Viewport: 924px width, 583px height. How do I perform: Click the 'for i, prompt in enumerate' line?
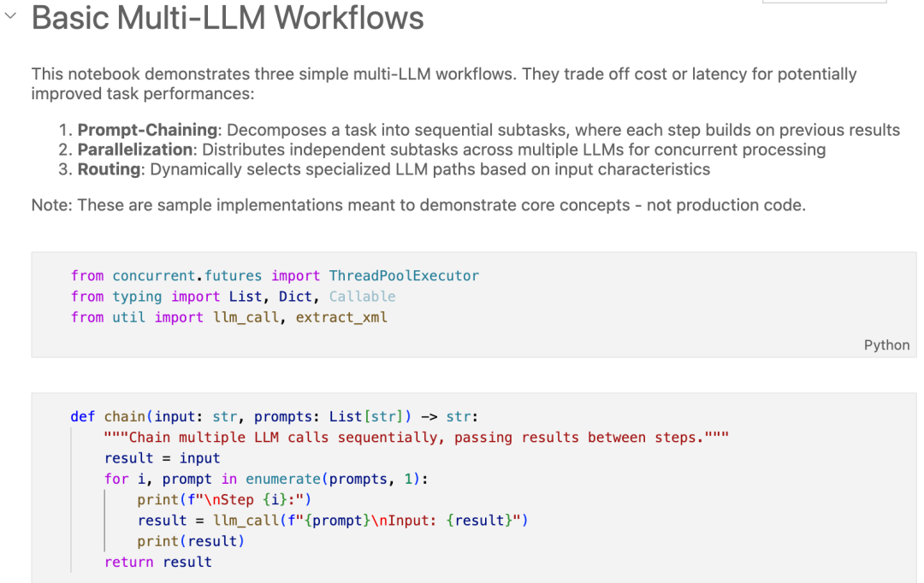click(x=266, y=479)
